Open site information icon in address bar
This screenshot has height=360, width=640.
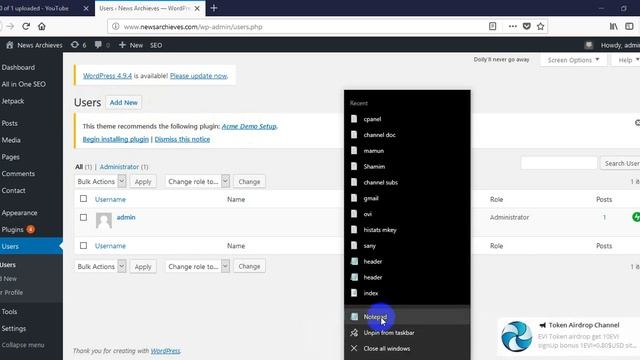116,27
